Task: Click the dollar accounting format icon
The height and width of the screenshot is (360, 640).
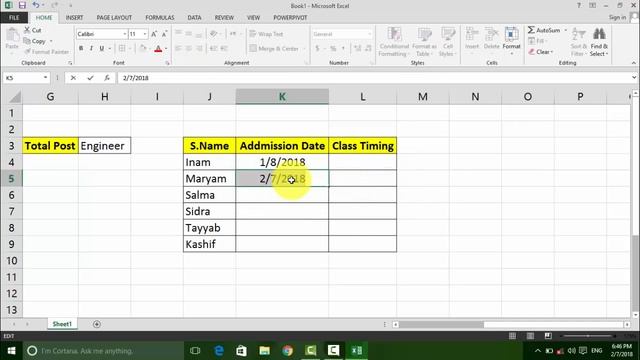Action: coord(317,49)
